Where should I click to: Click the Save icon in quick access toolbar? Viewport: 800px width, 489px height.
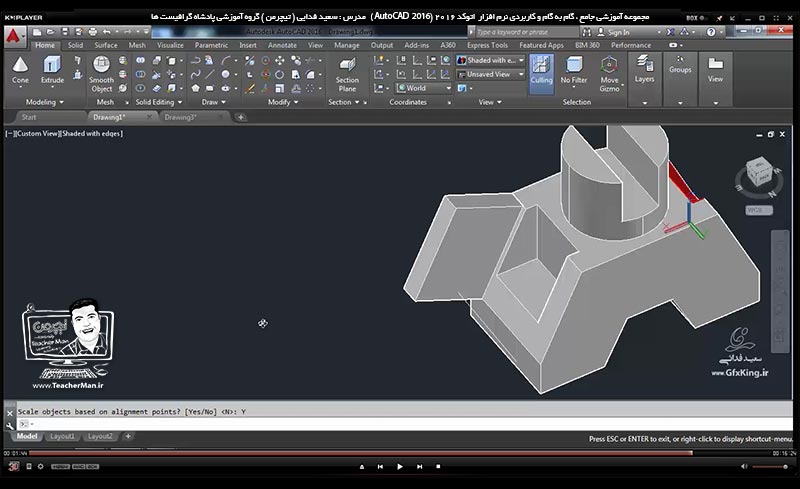point(65,32)
